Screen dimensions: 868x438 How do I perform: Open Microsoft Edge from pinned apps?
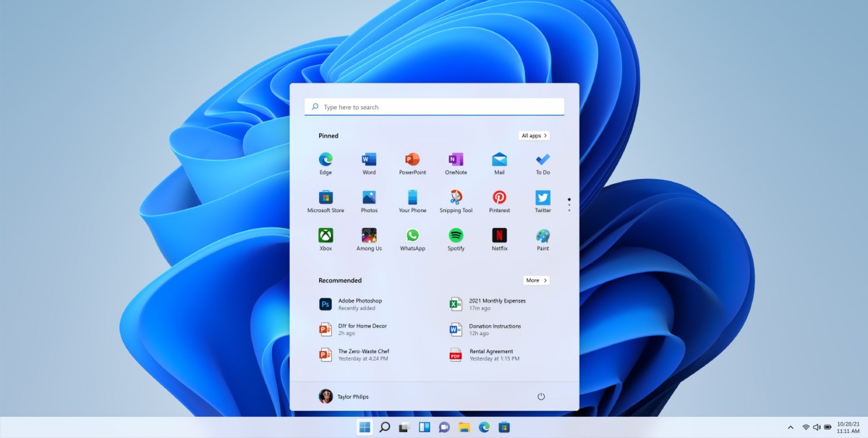point(325,161)
